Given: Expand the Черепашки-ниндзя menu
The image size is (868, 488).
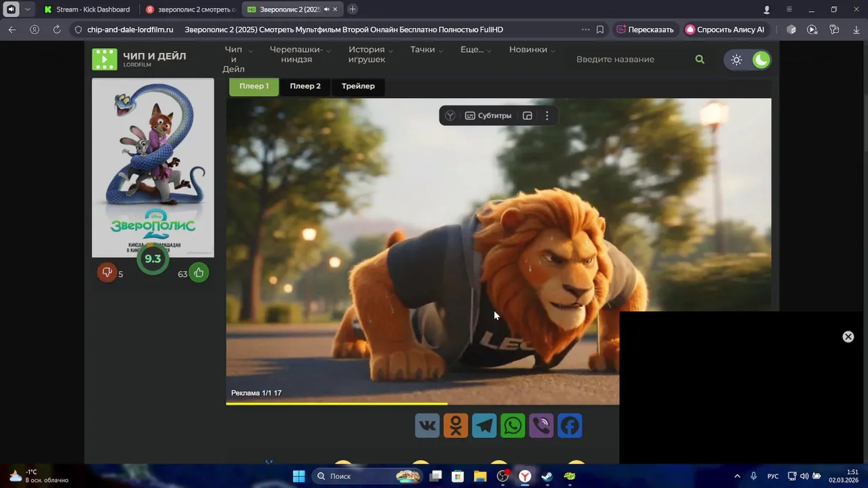Looking at the screenshot, I should coord(300,54).
